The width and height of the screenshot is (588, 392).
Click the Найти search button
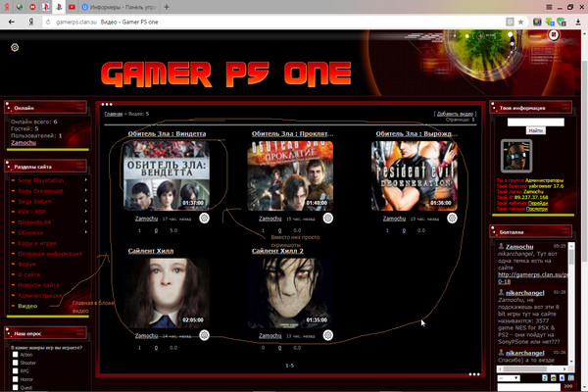535,130
